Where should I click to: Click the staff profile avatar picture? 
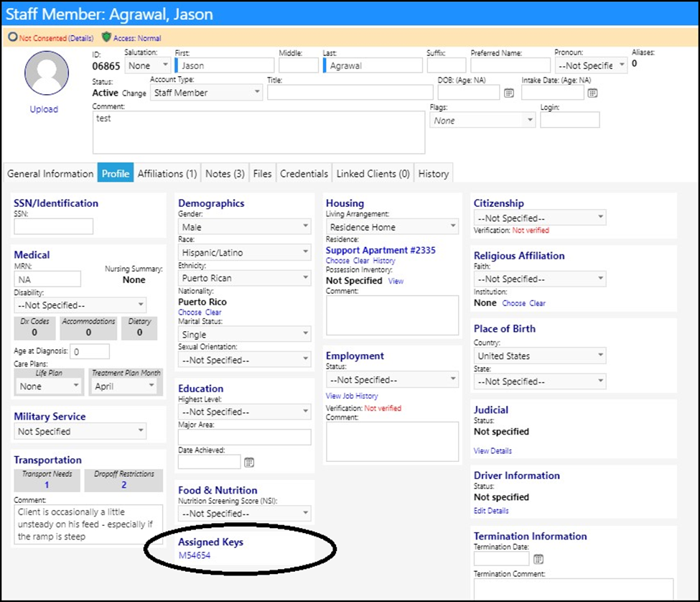pos(47,73)
